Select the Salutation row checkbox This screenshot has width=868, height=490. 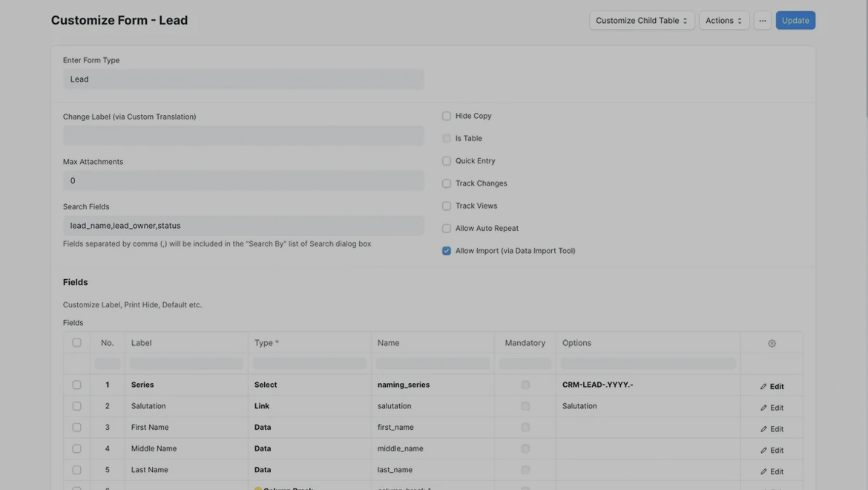(x=76, y=406)
